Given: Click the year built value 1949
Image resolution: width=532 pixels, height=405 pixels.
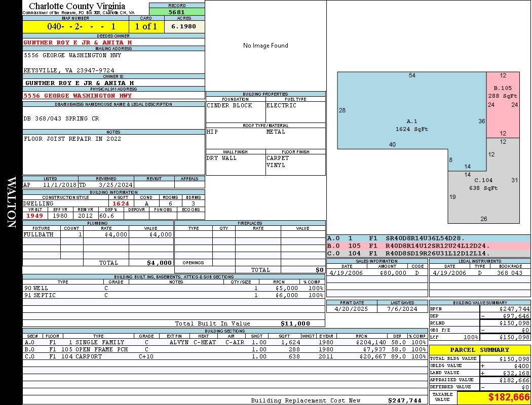Looking at the screenshot, I should pyautogui.click(x=34, y=216).
